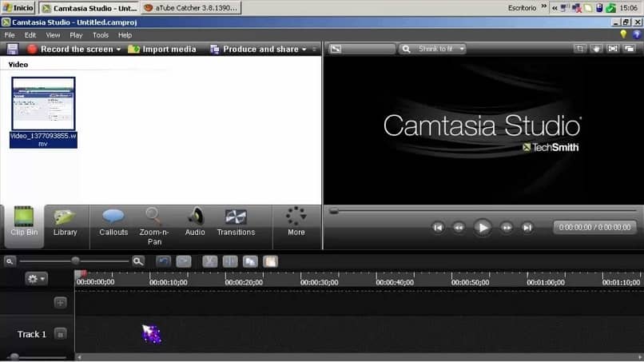644x362 pixels.
Task: Click the Track 1 label
Action: pyautogui.click(x=32, y=334)
